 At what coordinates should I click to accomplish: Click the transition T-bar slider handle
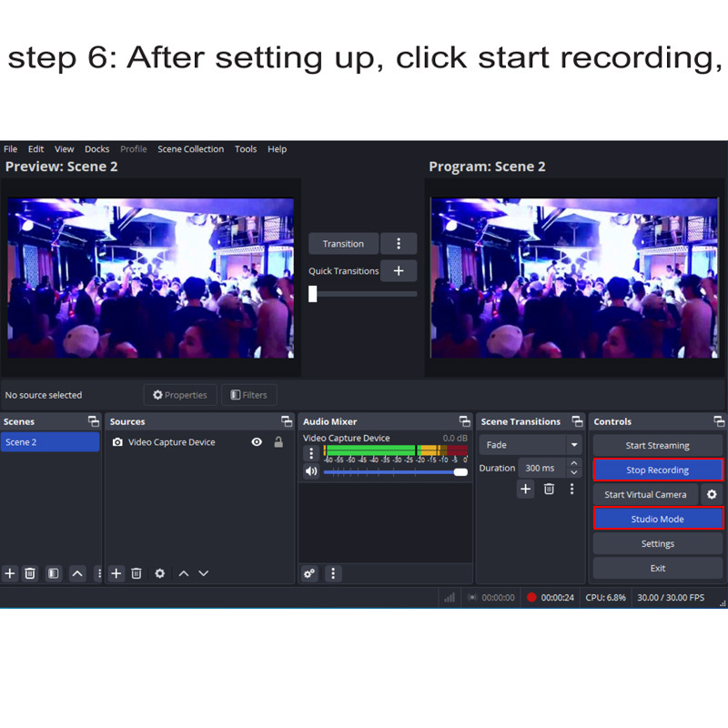pos(312,294)
